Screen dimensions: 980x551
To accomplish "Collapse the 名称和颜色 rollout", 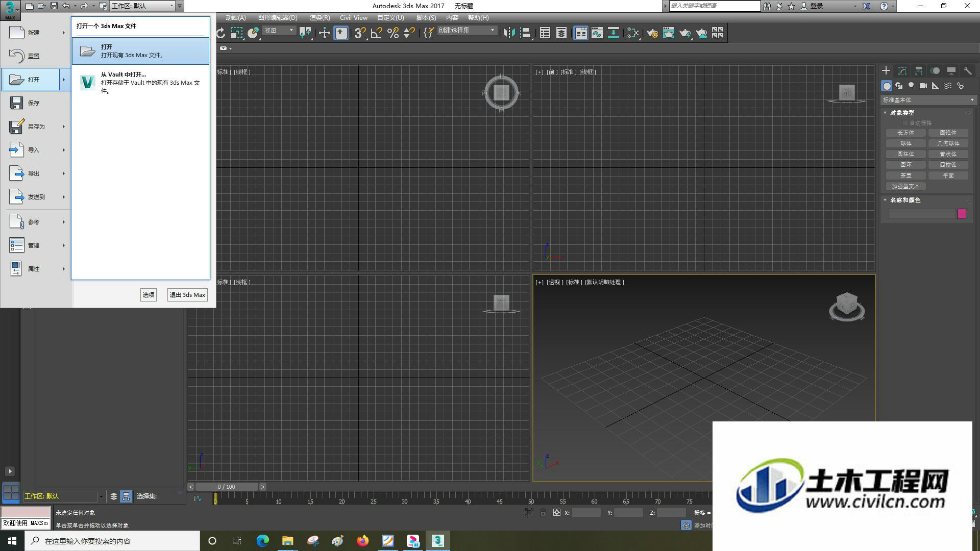I will pos(886,200).
